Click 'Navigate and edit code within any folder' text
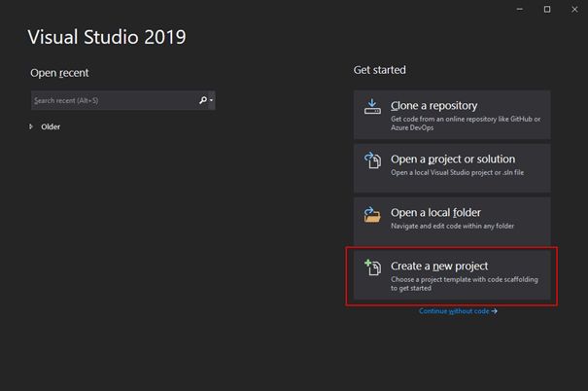Viewport: 588px width, 391px height. click(452, 226)
